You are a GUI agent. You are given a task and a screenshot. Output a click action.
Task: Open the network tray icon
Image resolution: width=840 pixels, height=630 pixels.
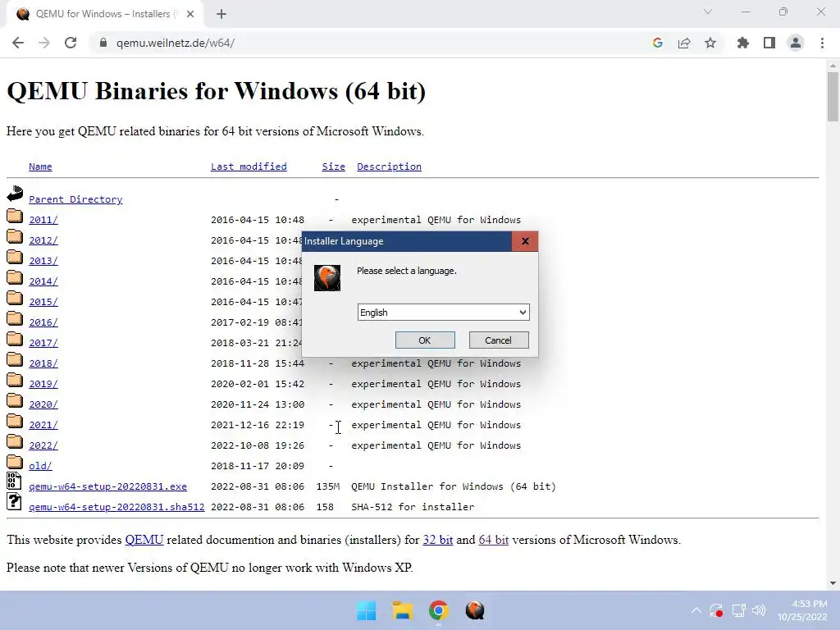[x=739, y=610]
